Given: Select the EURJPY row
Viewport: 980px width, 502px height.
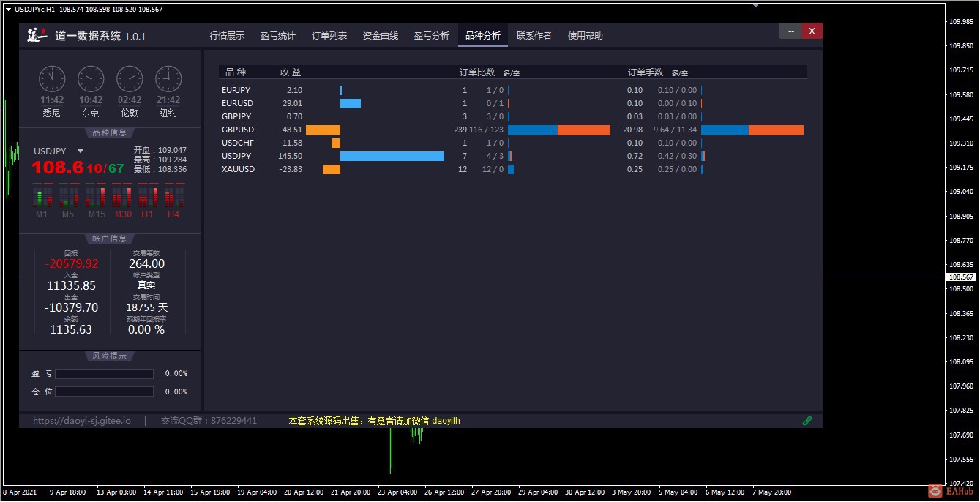Looking at the screenshot, I should point(513,90).
